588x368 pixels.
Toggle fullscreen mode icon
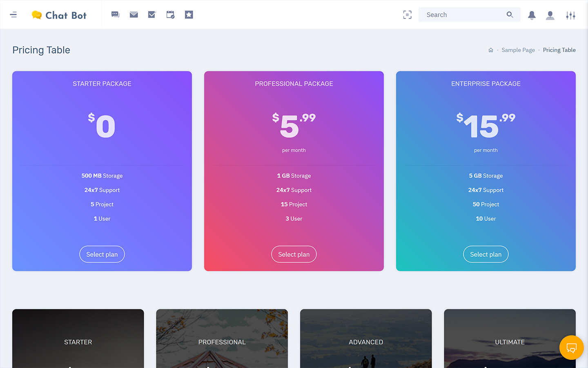tap(407, 15)
